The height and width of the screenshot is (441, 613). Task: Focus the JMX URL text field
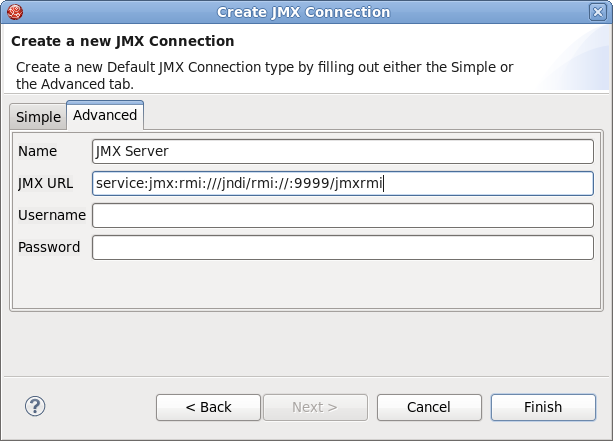(342, 183)
